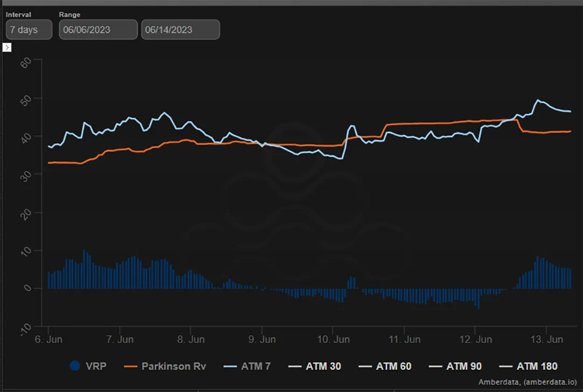583x392 pixels.
Task: Click the 11. Jun x-axis label
Action: [x=404, y=339]
